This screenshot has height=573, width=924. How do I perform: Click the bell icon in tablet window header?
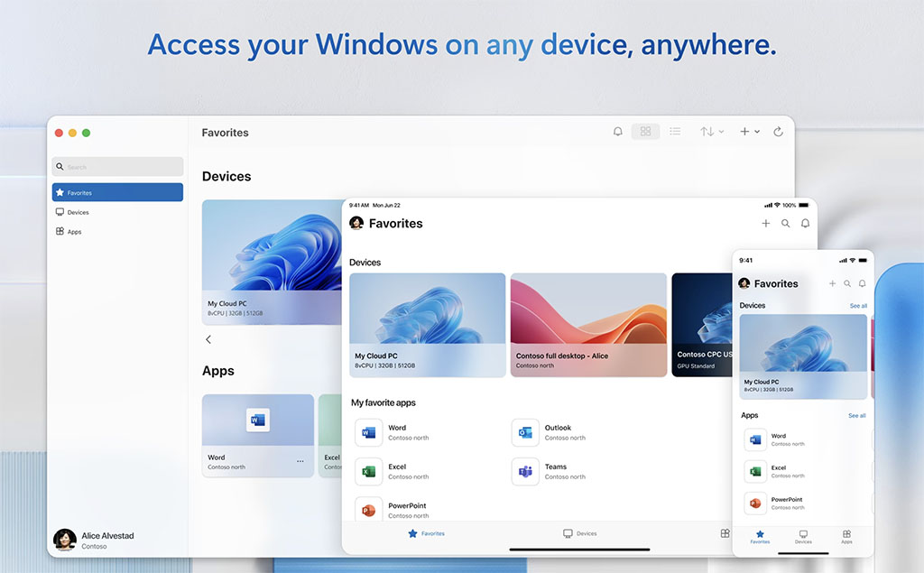point(805,224)
